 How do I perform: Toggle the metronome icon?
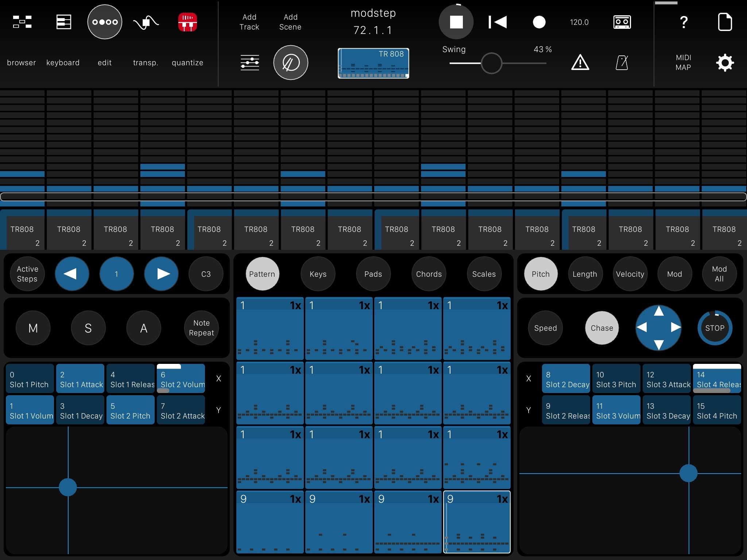pos(622,63)
